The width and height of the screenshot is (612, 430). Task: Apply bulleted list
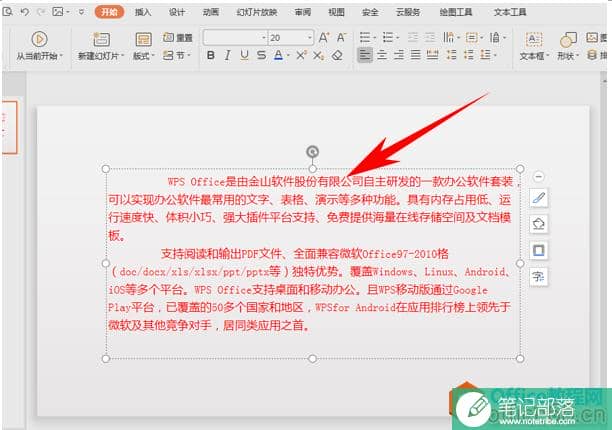pyautogui.click(x=367, y=37)
